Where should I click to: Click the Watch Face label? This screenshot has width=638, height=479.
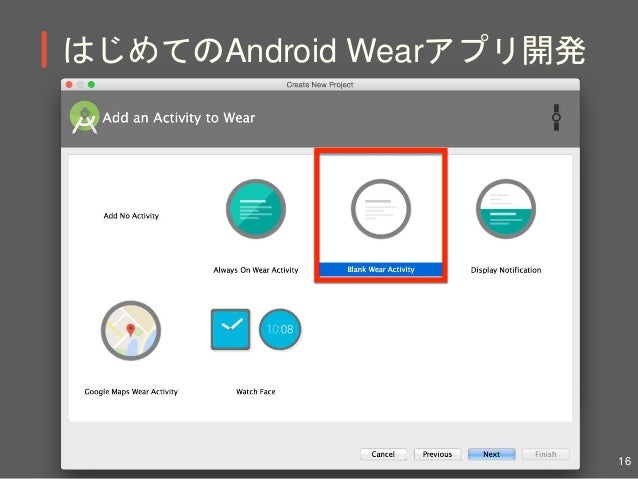[256, 392]
